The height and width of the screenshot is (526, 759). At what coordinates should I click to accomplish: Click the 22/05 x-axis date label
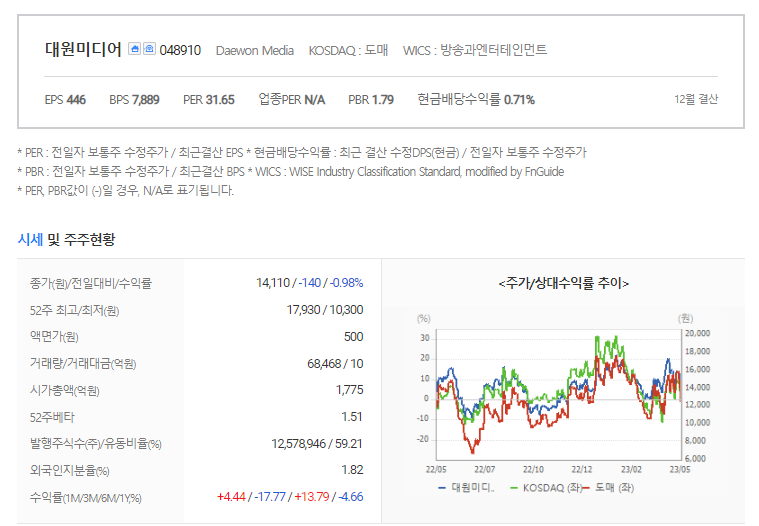tap(436, 469)
